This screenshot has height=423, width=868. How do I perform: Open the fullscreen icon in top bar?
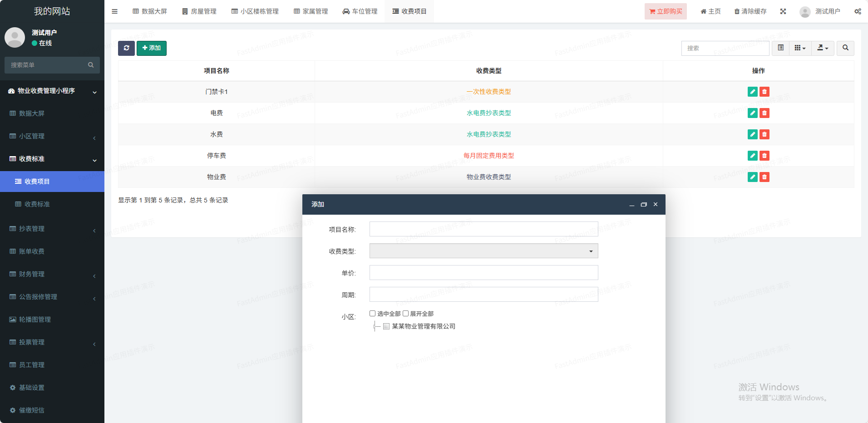[783, 11]
